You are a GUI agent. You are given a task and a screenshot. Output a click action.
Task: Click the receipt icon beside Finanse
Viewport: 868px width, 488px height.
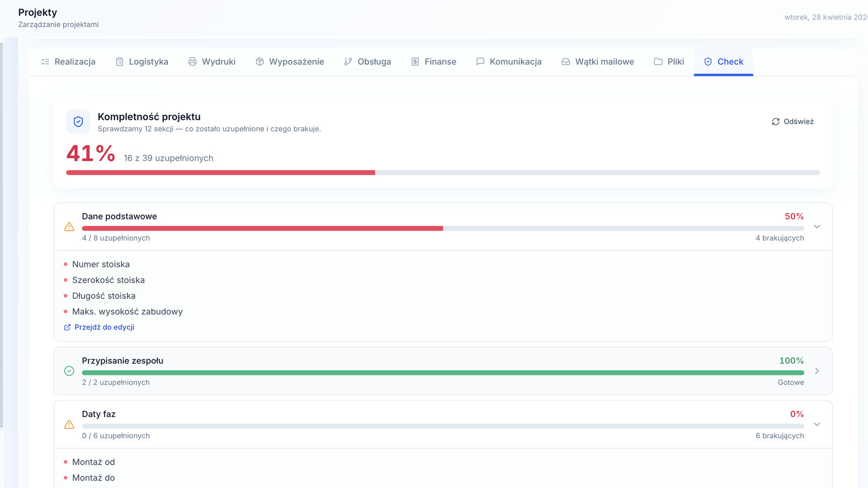[x=415, y=62]
